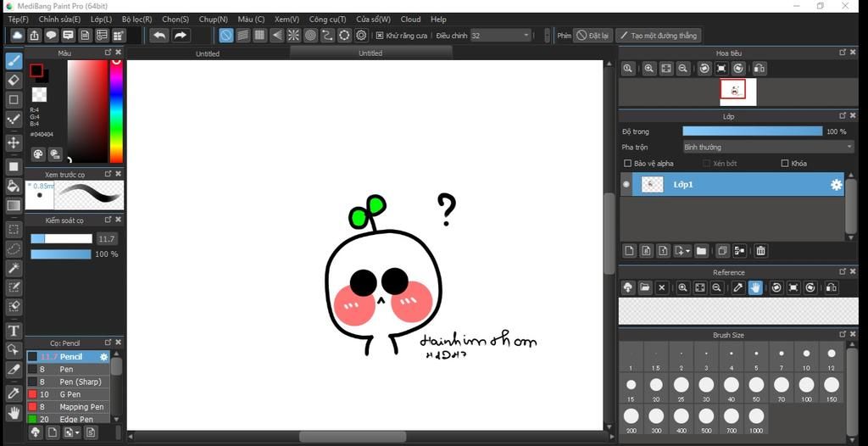
Task: Select the Lasso tool
Action: coord(14,248)
